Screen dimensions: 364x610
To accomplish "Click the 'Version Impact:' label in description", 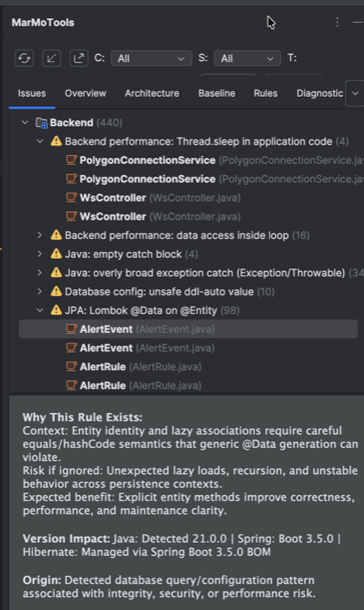I will click(x=66, y=539).
